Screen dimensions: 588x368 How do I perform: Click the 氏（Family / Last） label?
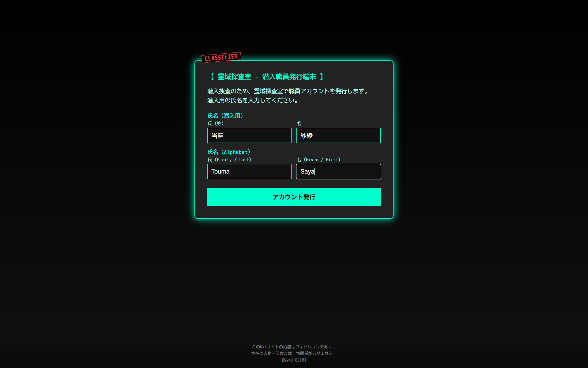[229, 159]
